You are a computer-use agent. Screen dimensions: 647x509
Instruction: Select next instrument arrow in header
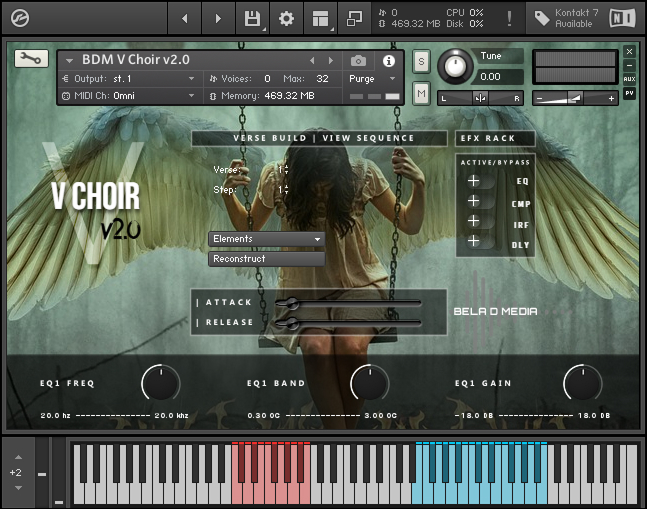tap(331, 61)
